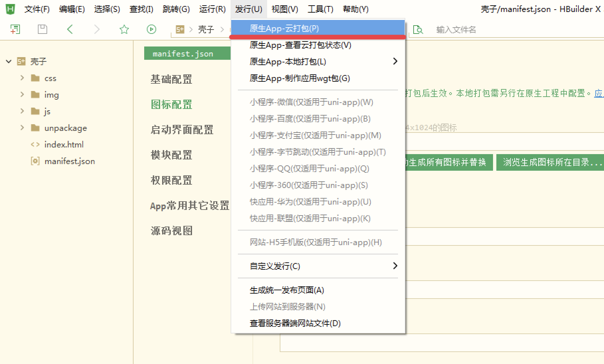The height and width of the screenshot is (364, 604).
Task: Click the manifest.json editor tab
Action: [x=187, y=53]
